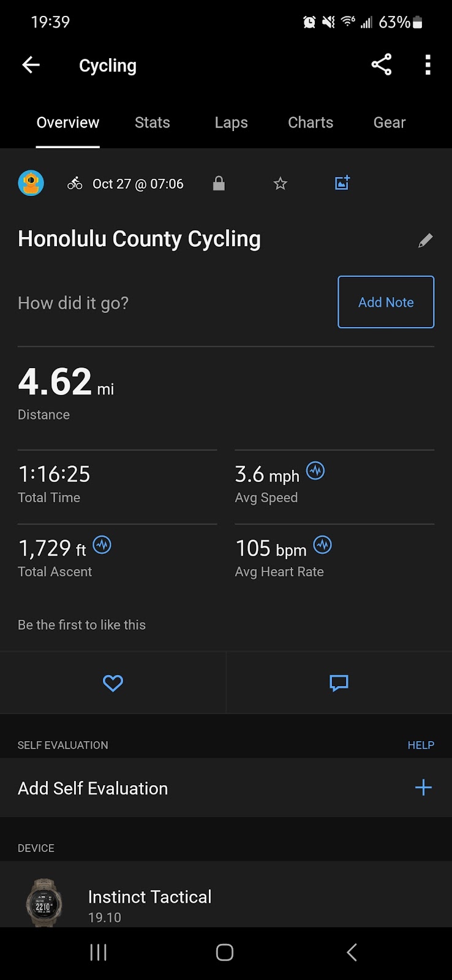Screen dimensions: 452x980
Task: Tap the Total Ascent chart icon
Action: click(102, 545)
